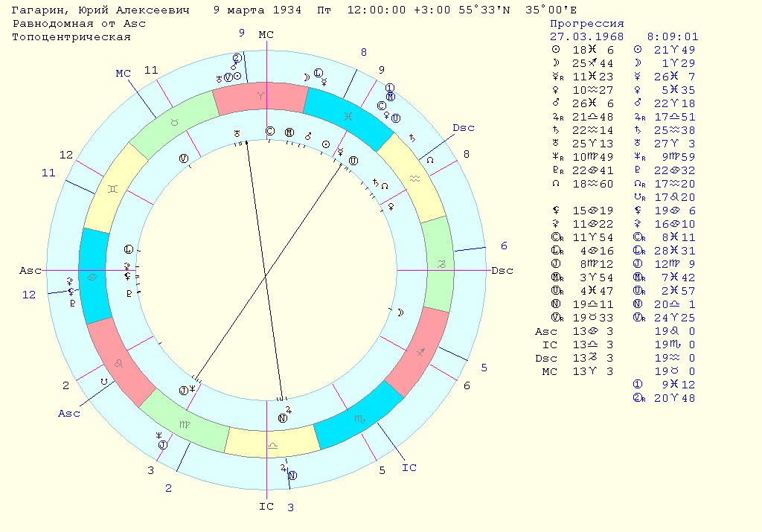
Task: Select the natal Pluto glyph in the inner ring
Action: 129,293
